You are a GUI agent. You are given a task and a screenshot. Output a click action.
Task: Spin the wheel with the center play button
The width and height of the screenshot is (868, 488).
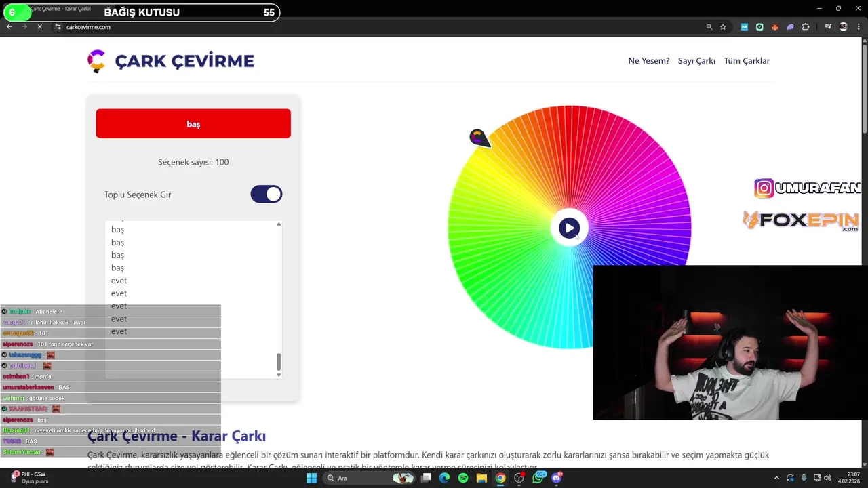pos(569,228)
